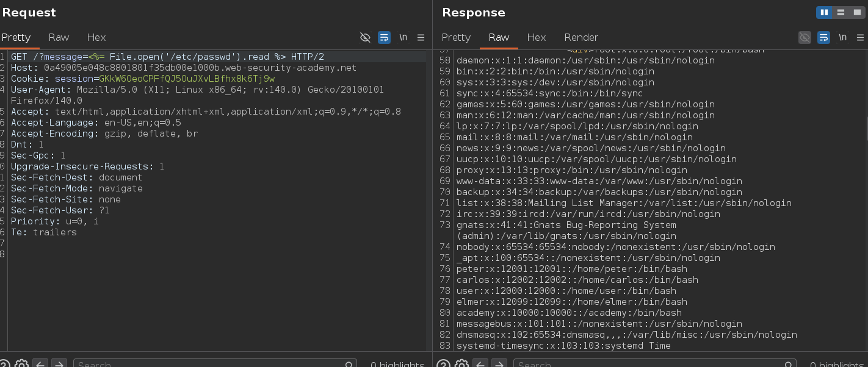Toggle word wrap icon in Request panel
The image size is (868, 367).
pyautogui.click(x=384, y=38)
